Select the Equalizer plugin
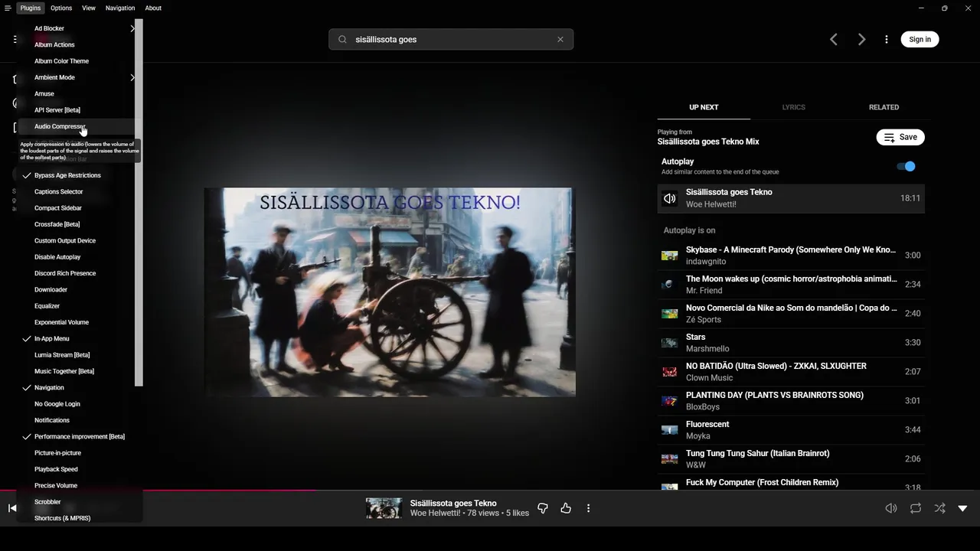Image resolution: width=980 pixels, height=551 pixels. (47, 306)
